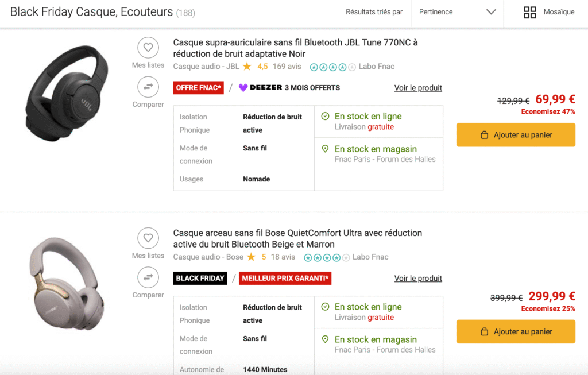Viewport: 588px width, 375px height.
Task: Click the Comparer icon for the JBL Tune 770NC
Action: pyautogui.click(x=148, y=87)
